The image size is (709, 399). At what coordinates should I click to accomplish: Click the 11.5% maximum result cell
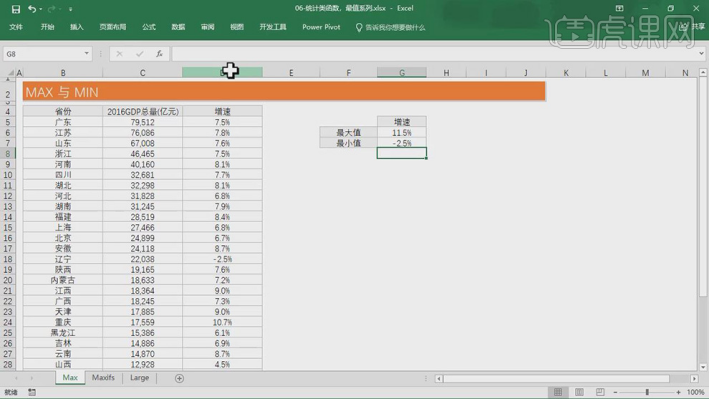[402, 133]
